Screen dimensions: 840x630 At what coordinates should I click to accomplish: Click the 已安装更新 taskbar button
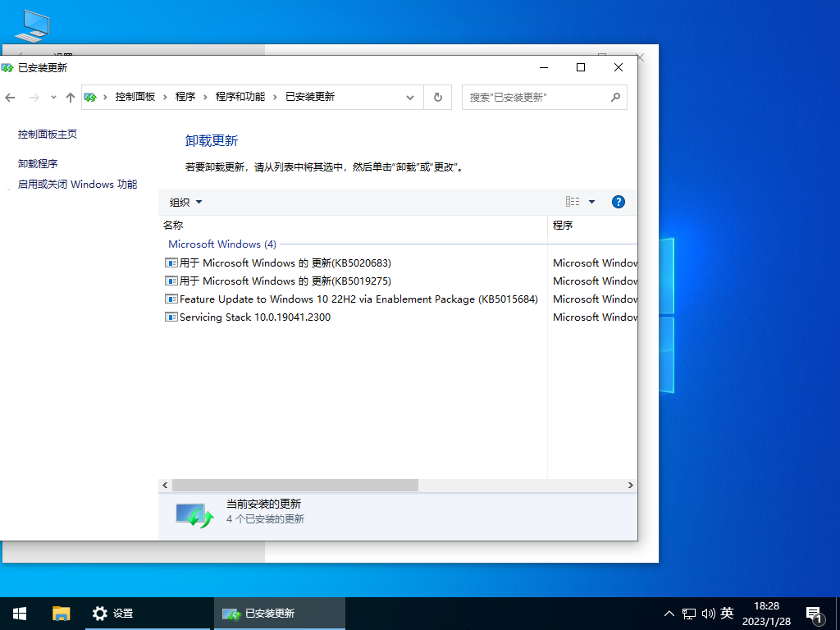pyautogui.click(x=279, y=614)
